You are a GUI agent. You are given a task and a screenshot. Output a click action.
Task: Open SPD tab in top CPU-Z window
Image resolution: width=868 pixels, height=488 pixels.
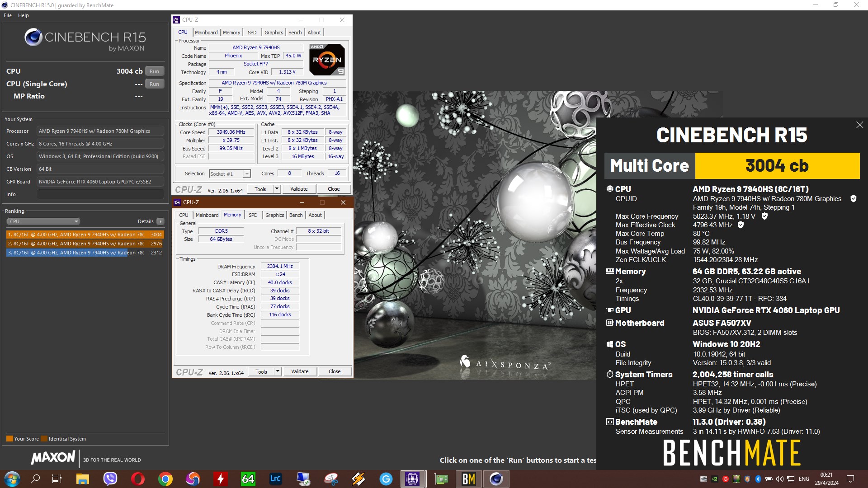click(252, 33)
